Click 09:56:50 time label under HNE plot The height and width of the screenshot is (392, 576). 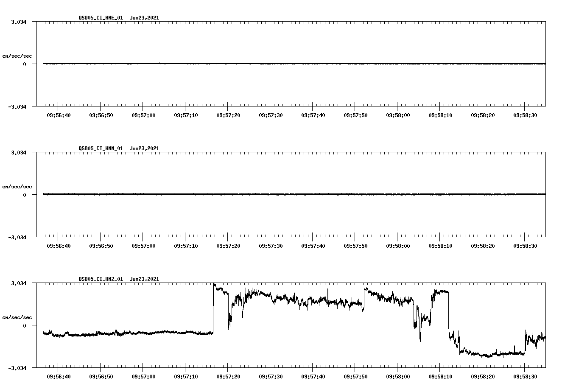point(101,115)
